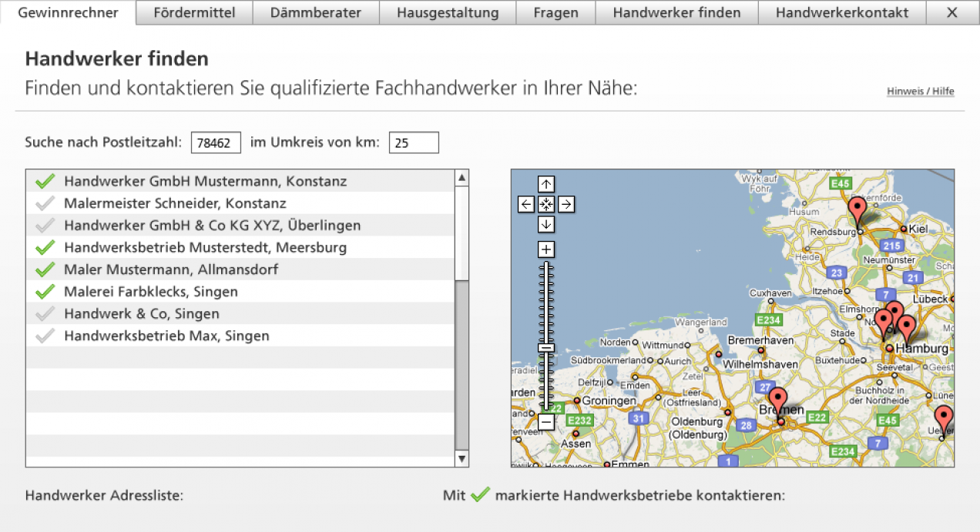Open the Hinweis / Hilfe link

click(920, 91)
